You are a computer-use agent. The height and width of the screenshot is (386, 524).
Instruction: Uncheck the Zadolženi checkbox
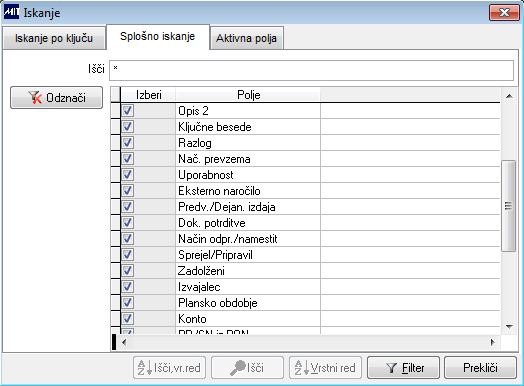(127, 271)
